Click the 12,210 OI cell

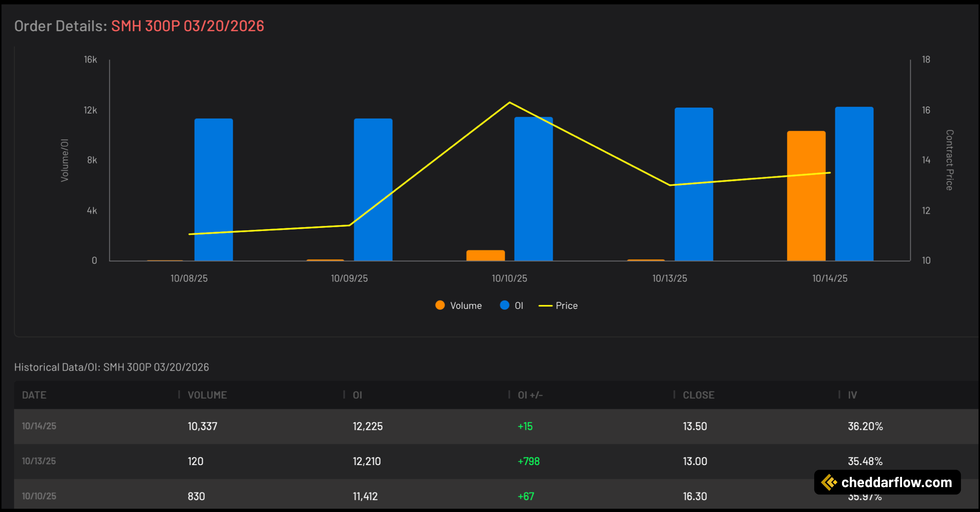(367, 461)
